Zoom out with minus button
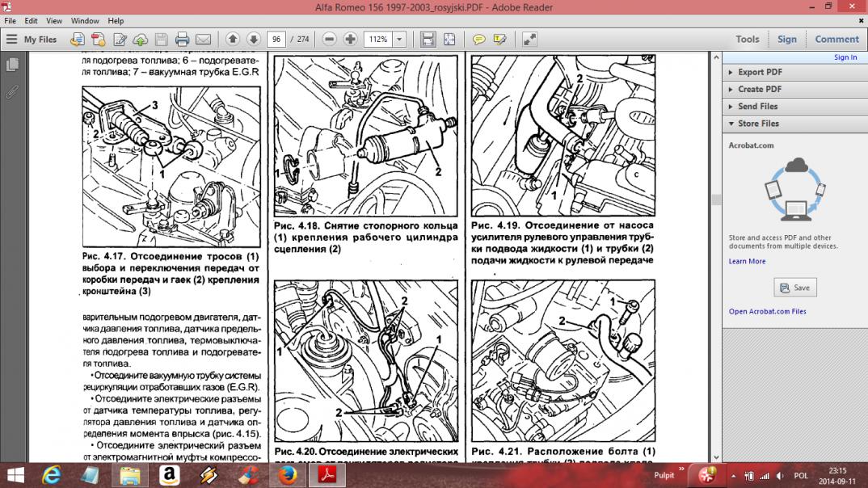Image resolution: width=868 pixels, height=488 pixels. click(330, 40)
